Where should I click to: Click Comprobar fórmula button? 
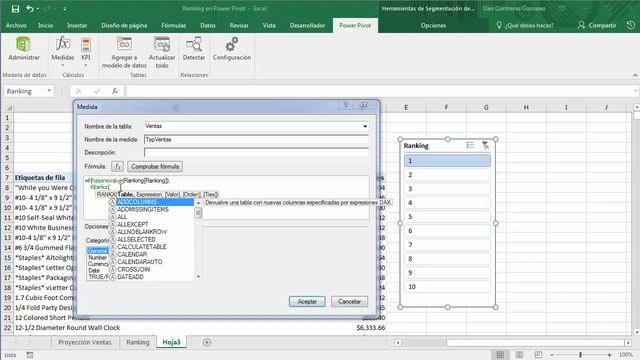155,167
